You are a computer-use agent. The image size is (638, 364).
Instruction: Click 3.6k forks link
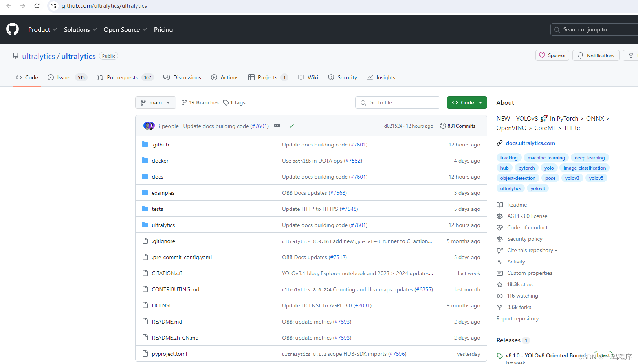point(519,307)
